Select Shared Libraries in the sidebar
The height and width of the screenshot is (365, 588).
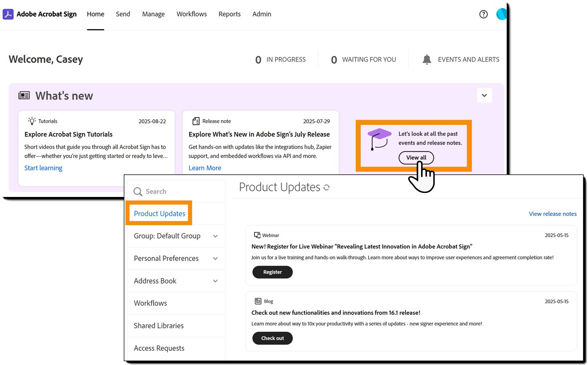[x=159, y=326]
